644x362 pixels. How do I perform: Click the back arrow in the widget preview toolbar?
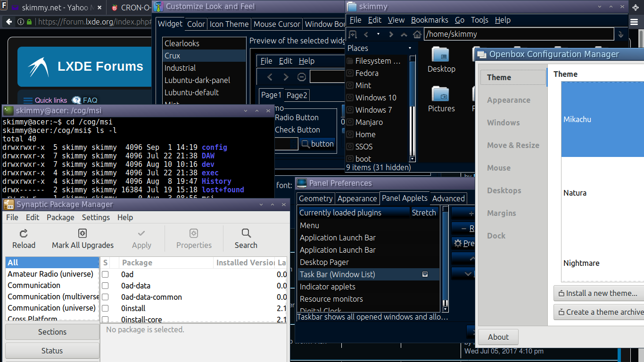click(x=270, y=77)
